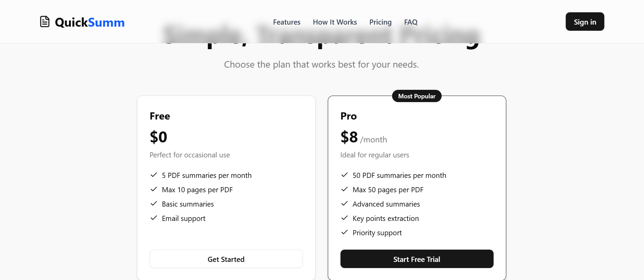Click the $8 /month price text
Image resolution: width=644 pixels, height=280 pixels.
click(364, 137)
